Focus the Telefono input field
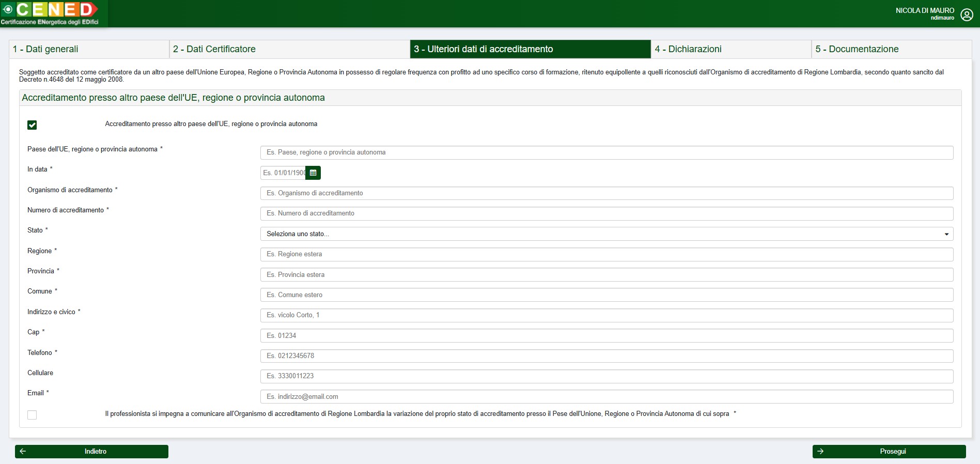 click(x=606, y=356)
